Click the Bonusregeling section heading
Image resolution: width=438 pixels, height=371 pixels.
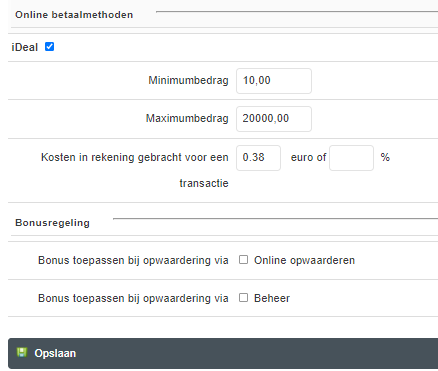[52, 223]
